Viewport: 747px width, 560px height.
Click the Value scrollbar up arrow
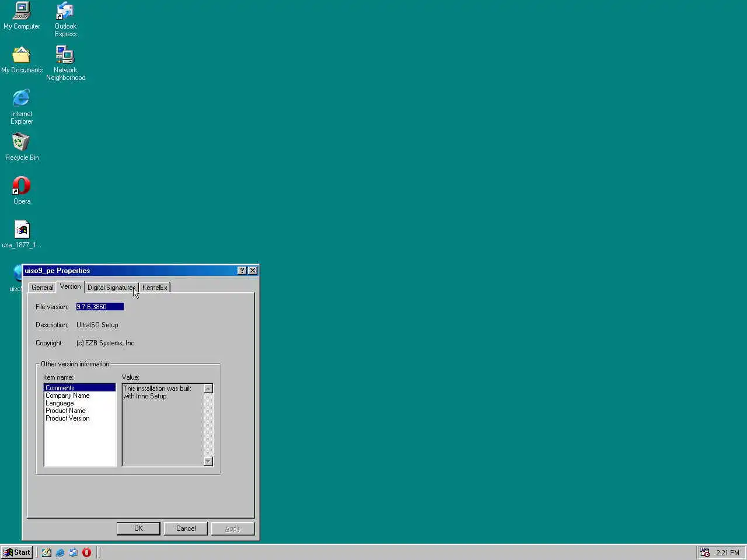[x=208, y=388]
